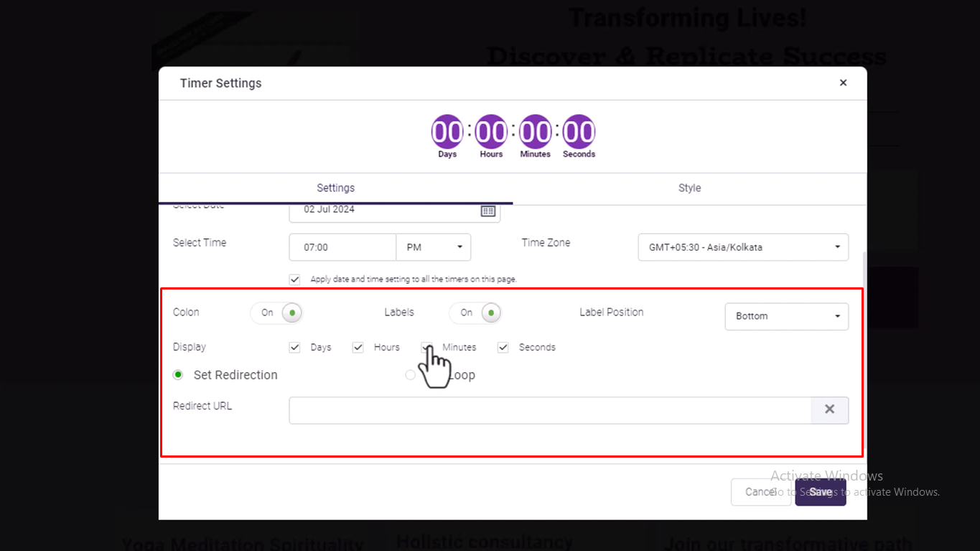
Task: Cancel the timer settings dialog
Action: tap(761, 492)
